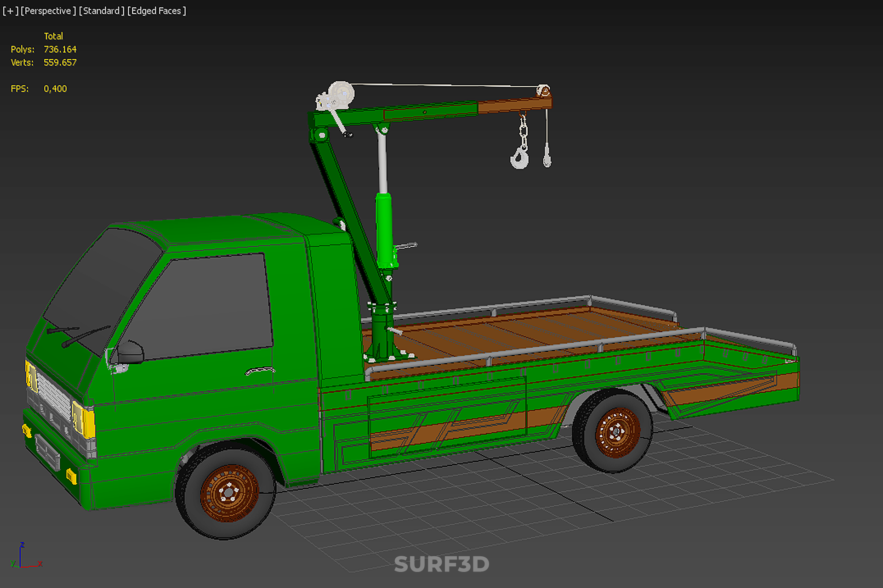Open the Edged Faces display menu
This screenshot has width=883, height=588.
tap(156, 11)
